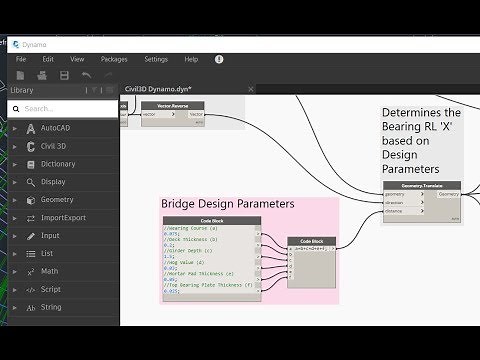Viewport: 480px width, 360px height.
Task: Open the Edit menu
Action: coord(48,59)
